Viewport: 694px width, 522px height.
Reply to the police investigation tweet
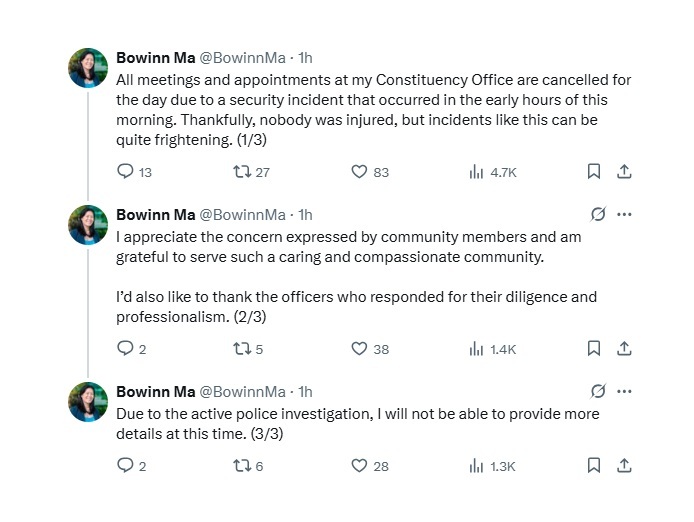(x=131, y=465)
